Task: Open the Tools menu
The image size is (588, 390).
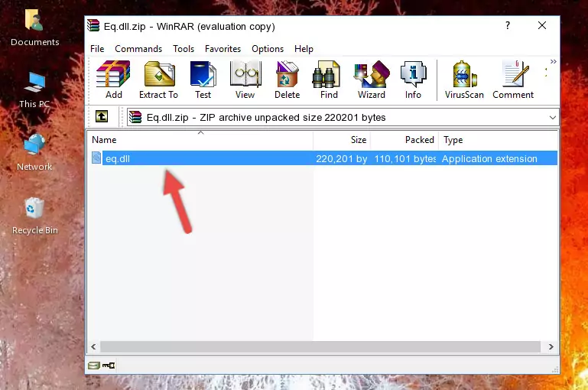Action: (x=184, y=49)
